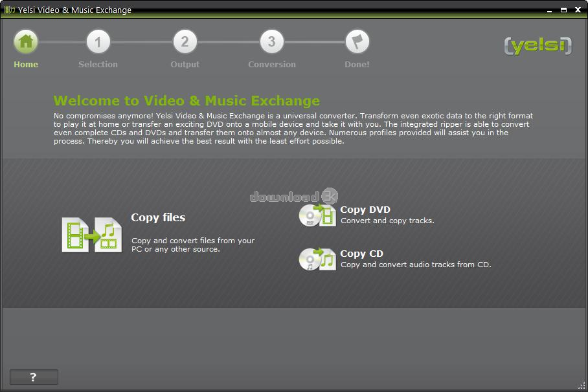Choose the Copy files heading
Image resolution: width=588 pixels, height=392 pixels.
[x=158, y=217]
